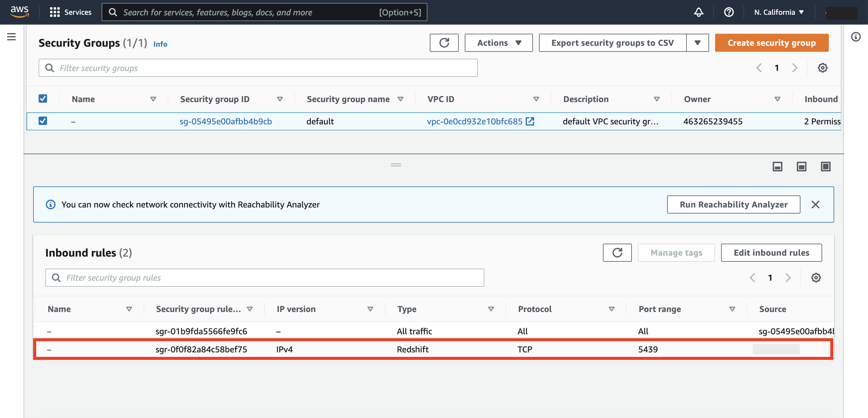Minimize the split panel to bottom
Image resolution: width=868 pixels, height=418 pixels.
pyautogui.click(x=777, y=166)
